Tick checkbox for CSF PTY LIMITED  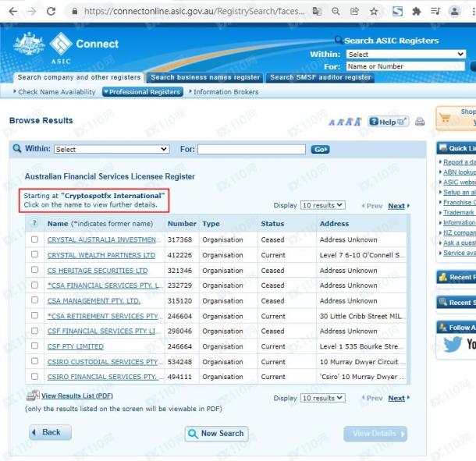(34, 346)
